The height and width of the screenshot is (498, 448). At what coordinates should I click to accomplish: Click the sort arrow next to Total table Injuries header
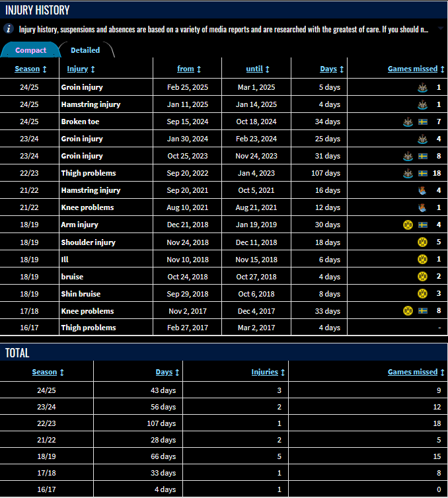click(x=282, y=373)
